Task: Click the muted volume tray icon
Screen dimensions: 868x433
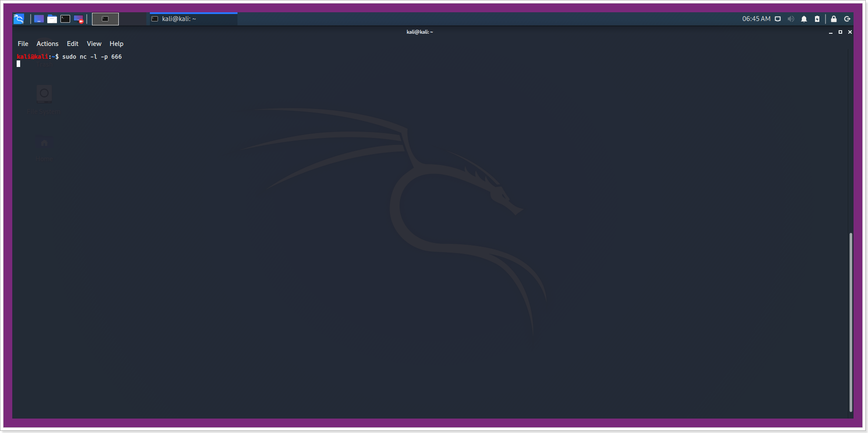Action: tap(791, 19)
